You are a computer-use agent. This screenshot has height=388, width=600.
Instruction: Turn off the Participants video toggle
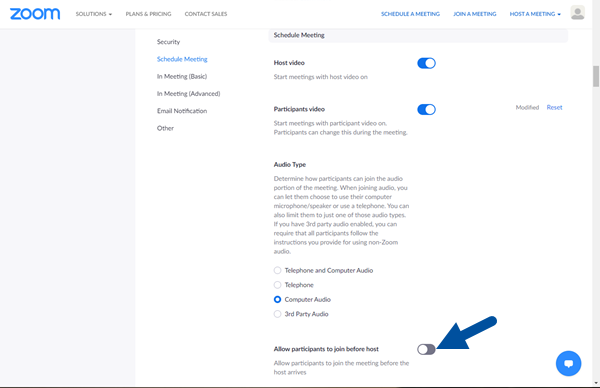(426, 109)
